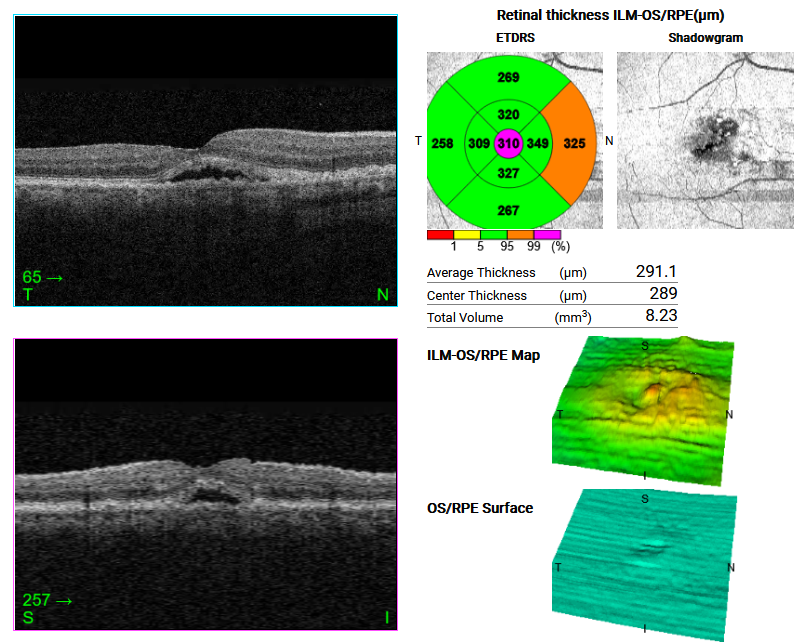807x642 pixels.
Task: Select the outer superior sector value 269
Action: [x=508, y=78]
